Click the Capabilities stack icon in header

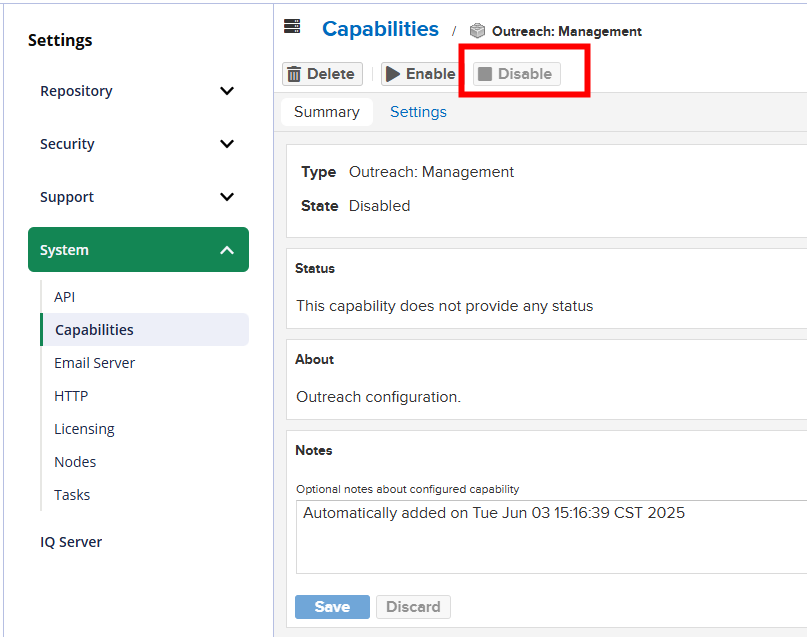(x=292, y=27)
